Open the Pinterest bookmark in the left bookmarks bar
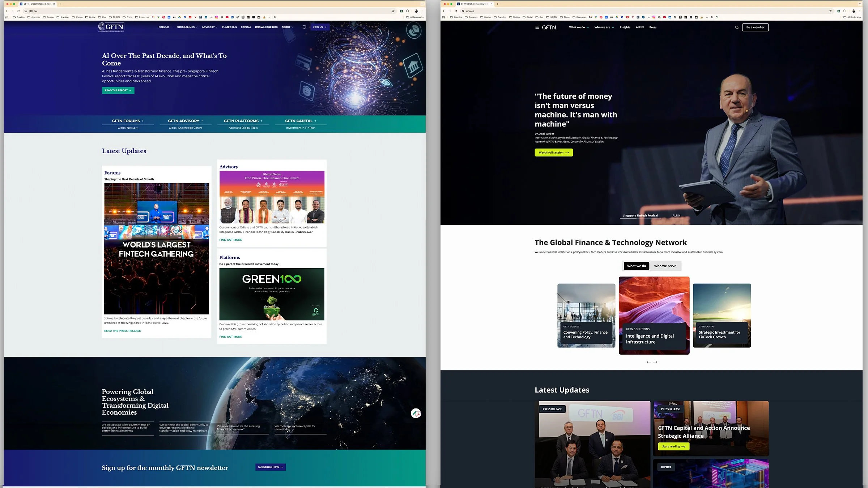The width and height of the screenshot is (868, 488). click(x=163, y=17)
